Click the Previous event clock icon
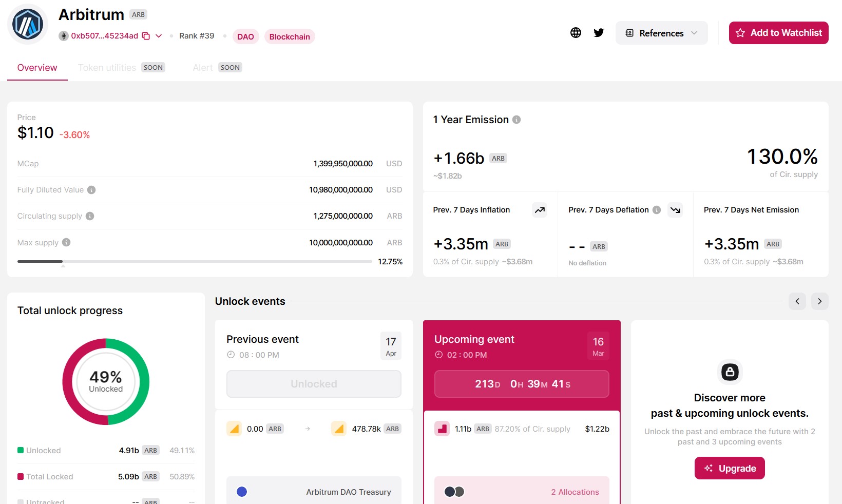842x504 pixels. tap(231, 355)
